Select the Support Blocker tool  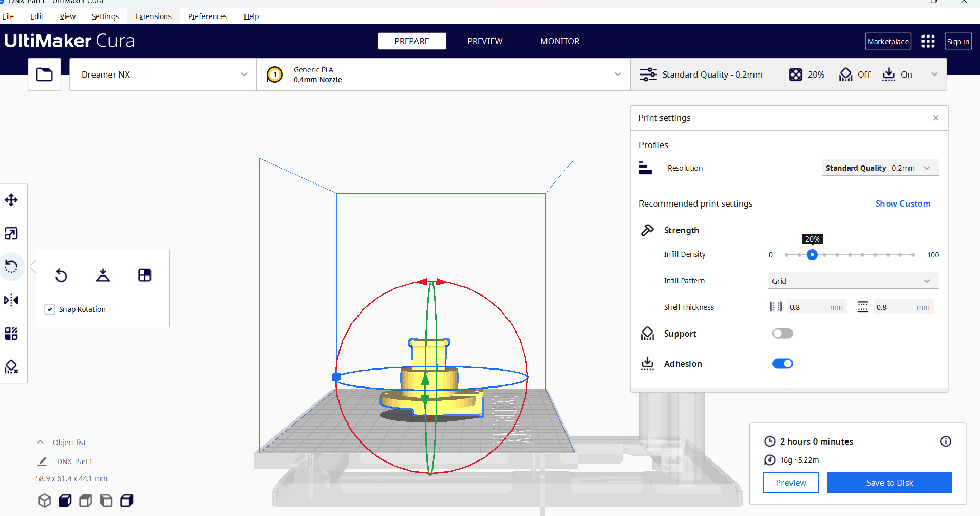tap(11, 366)
